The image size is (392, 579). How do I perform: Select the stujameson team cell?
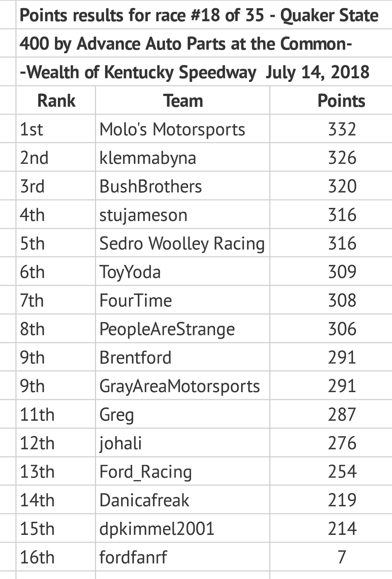pyautogui.click(x=143, y=215)
